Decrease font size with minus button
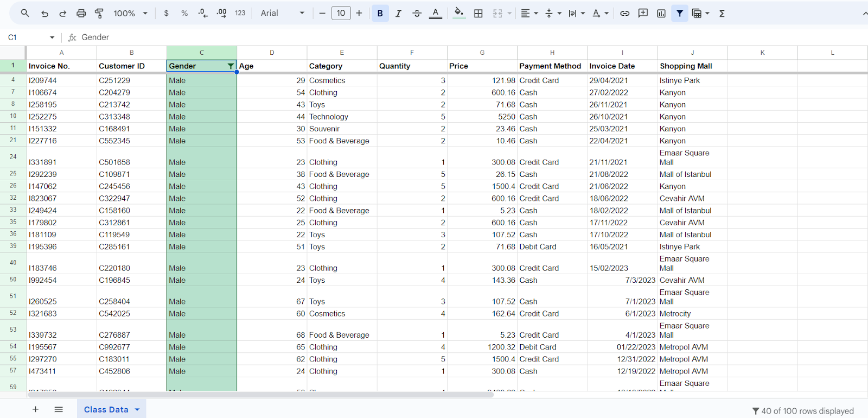The image size is (868, 418). 322,13
